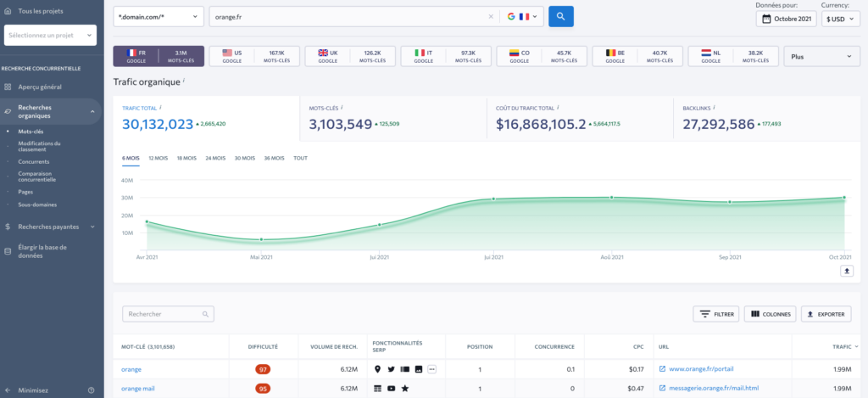Expand the Recherches payantes section
This screenshot has width=868, height=398.
coord(92,227)
